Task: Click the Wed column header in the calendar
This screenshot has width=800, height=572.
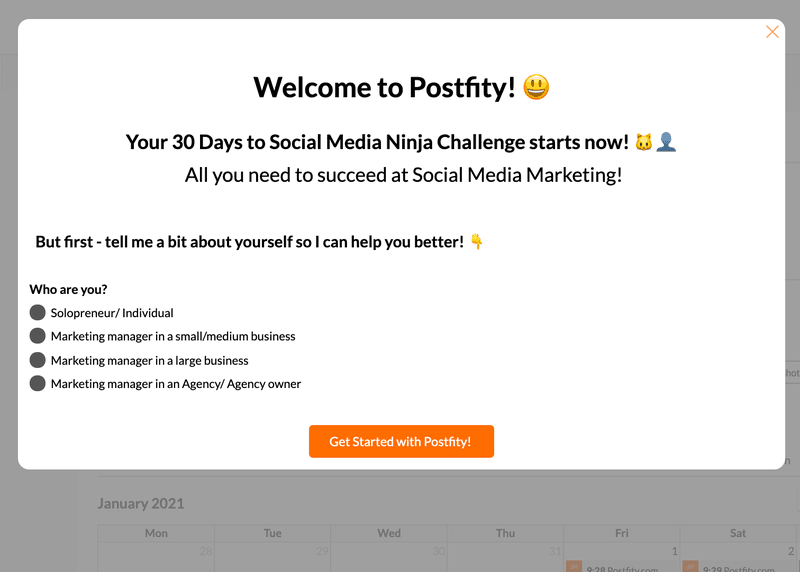Action: 389,533
